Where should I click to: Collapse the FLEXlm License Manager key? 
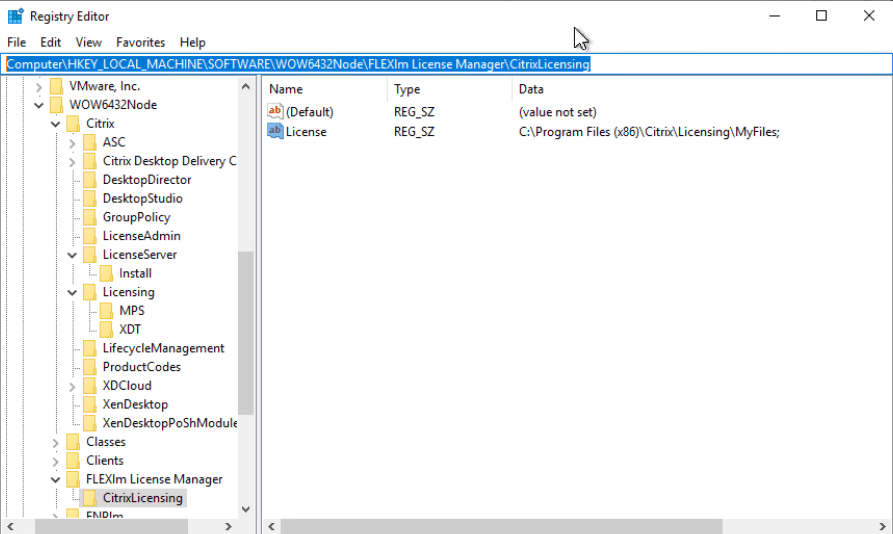coord(55,480)
